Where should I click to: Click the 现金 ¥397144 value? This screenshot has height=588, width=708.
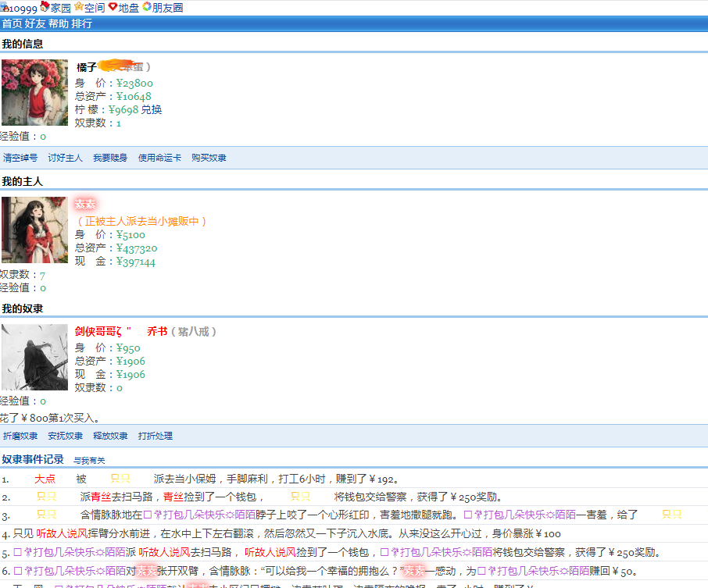[136, 262]
